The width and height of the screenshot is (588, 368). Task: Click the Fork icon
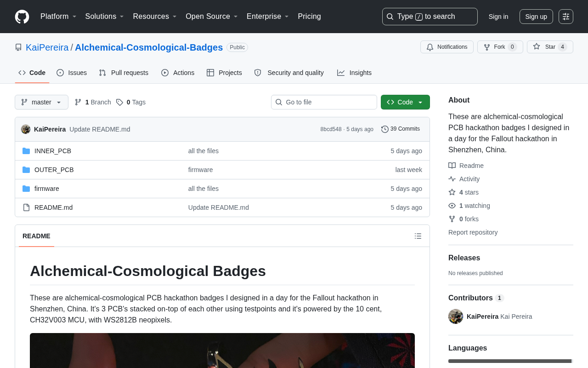coord(487,47)
